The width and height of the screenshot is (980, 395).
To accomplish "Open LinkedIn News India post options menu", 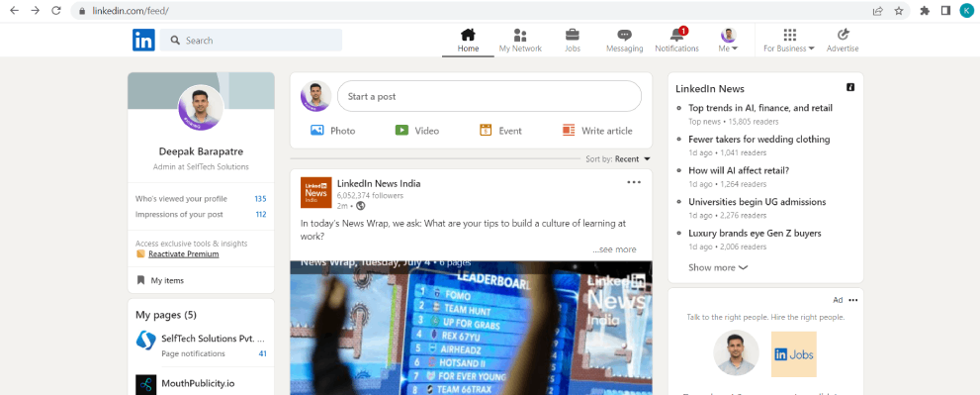I will (634, 182).
